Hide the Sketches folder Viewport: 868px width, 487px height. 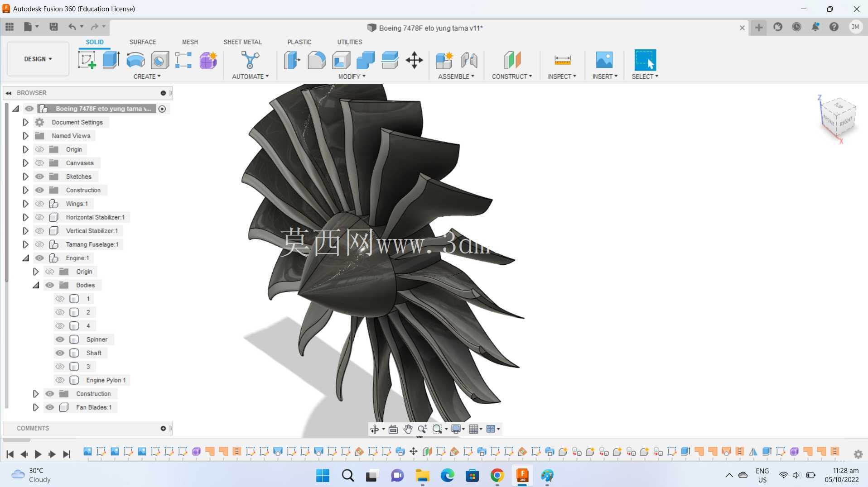click(40, 177)
